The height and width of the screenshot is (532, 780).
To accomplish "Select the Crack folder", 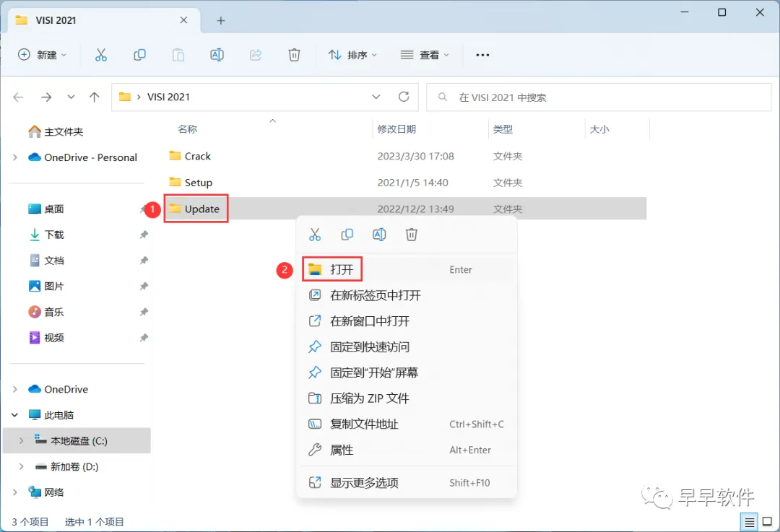I will tap(197, 156).
